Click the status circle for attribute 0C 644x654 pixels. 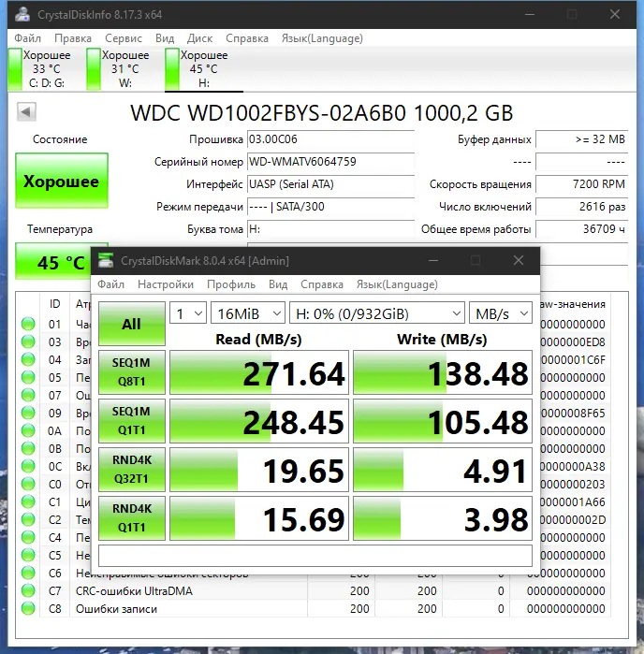click(x=28, y=466)
